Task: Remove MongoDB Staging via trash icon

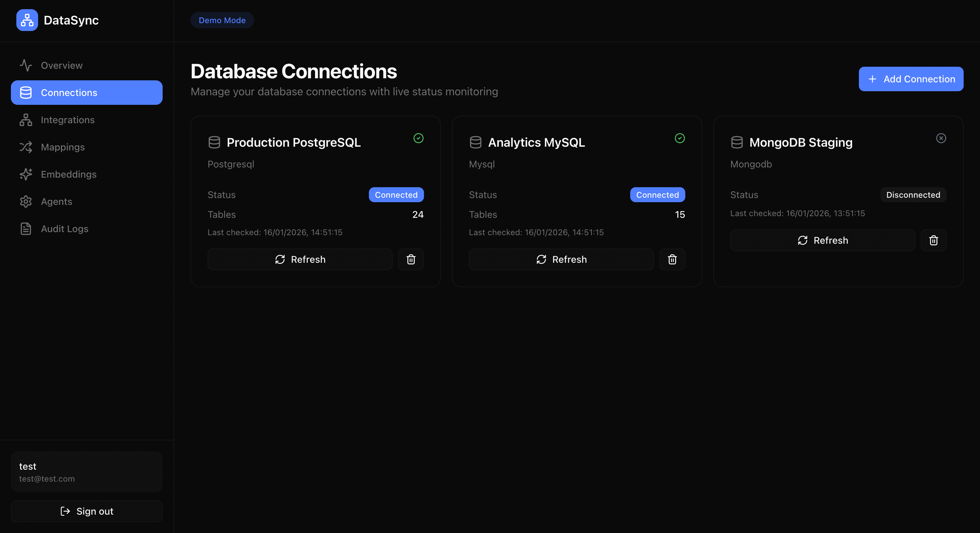Action: [x=933, y=240]
